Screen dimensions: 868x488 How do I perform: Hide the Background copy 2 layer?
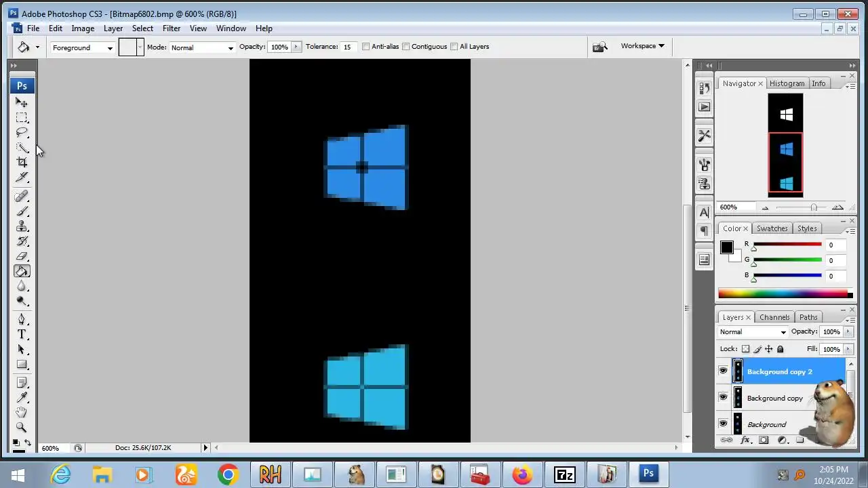(x=723, y=371)
